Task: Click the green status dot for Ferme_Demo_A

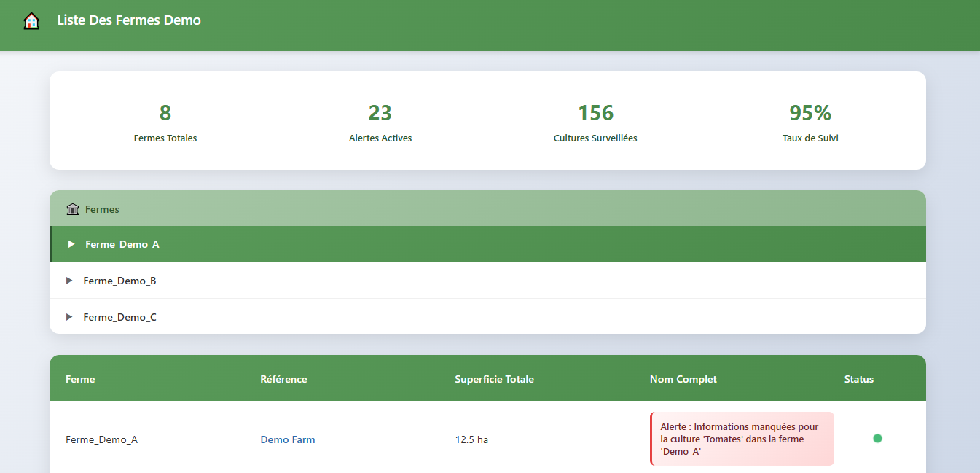Action: tap(877, 438)
